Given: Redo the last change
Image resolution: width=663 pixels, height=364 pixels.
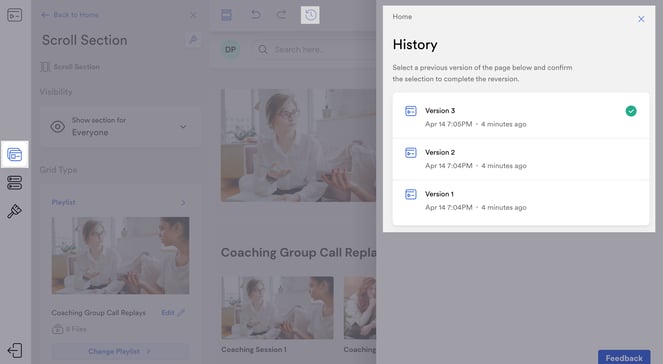Looking at the screenshot, I should [x=282, y=15].
